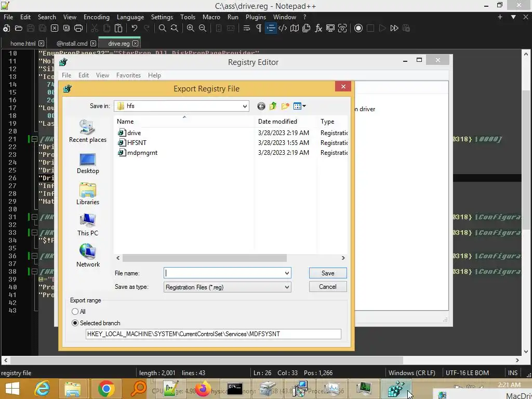This screenshot has height=399, width=532.
Task: Open the Function List fx icon
Action: tap(318, 28)
